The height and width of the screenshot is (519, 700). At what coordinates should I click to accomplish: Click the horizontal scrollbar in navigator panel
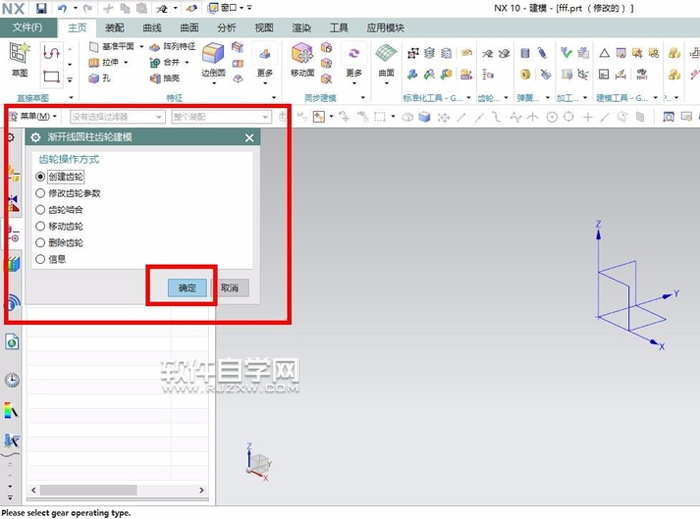[120, 490]
